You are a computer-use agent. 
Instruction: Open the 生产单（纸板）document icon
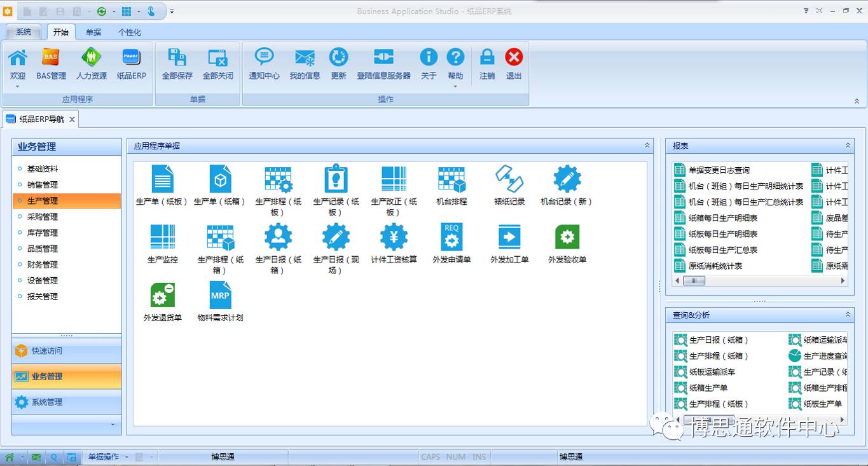pos(162,179)
